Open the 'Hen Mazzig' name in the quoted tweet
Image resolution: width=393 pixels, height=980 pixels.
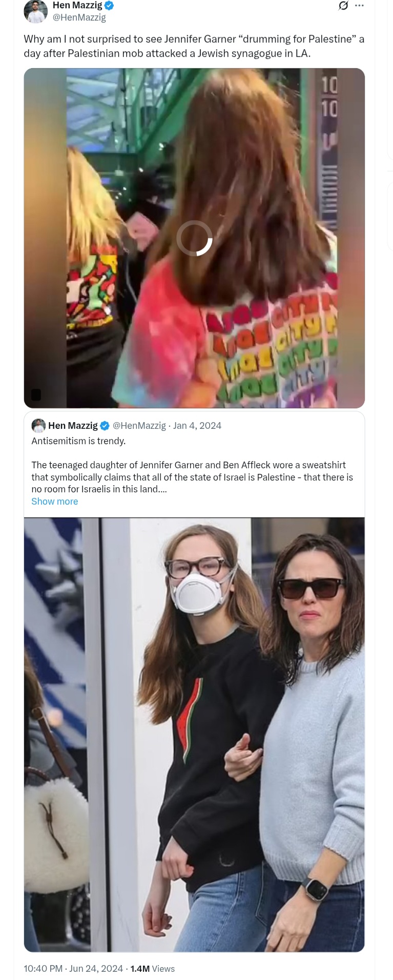point(73,426)
